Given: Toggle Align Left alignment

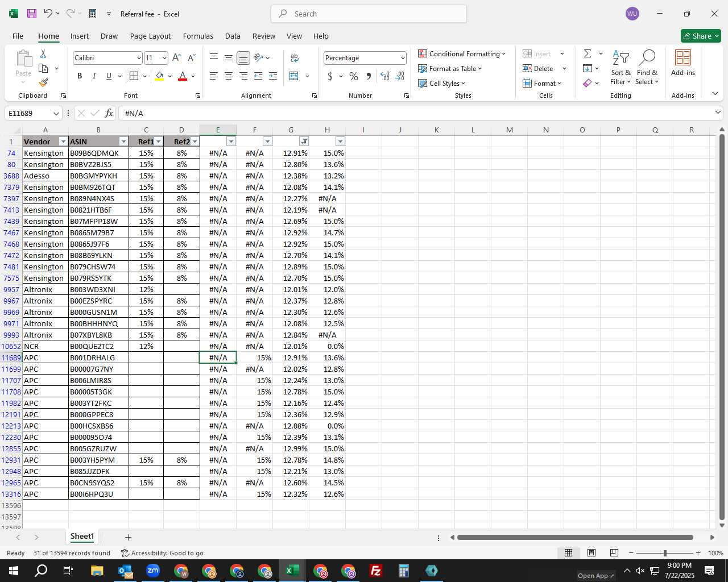Looking at the screenshot, I should pyautogui.click(x=214, y=76).
